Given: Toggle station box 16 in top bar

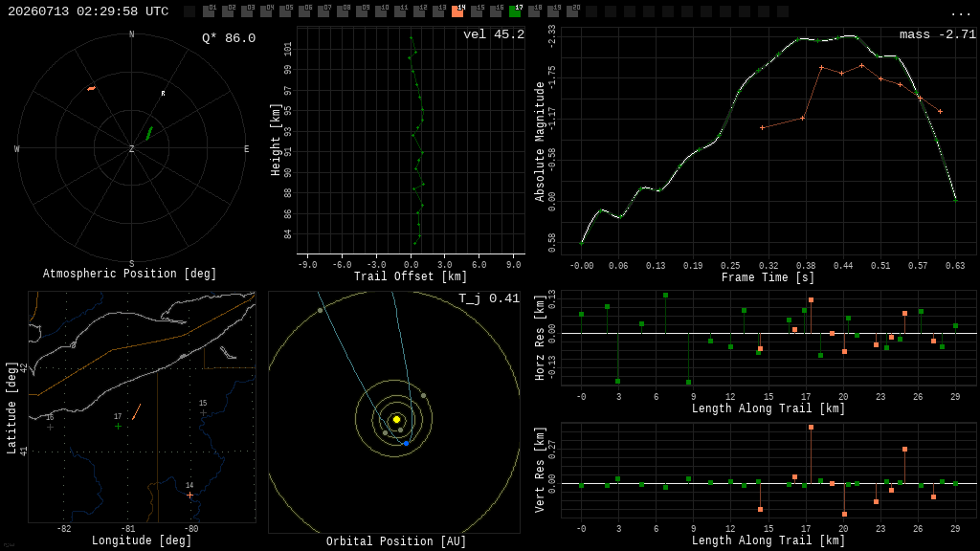Looking at the screenshot, I should (496, 11).
